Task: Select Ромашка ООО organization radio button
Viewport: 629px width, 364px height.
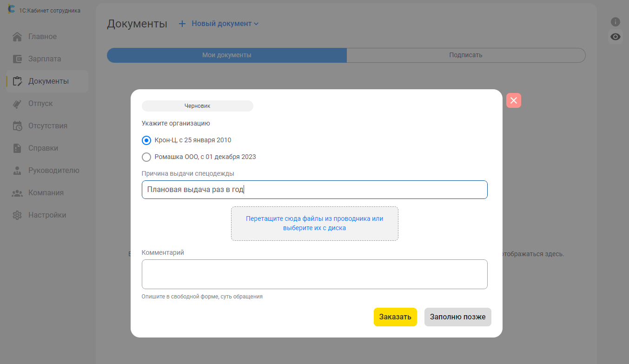Action: click(146, 157)
